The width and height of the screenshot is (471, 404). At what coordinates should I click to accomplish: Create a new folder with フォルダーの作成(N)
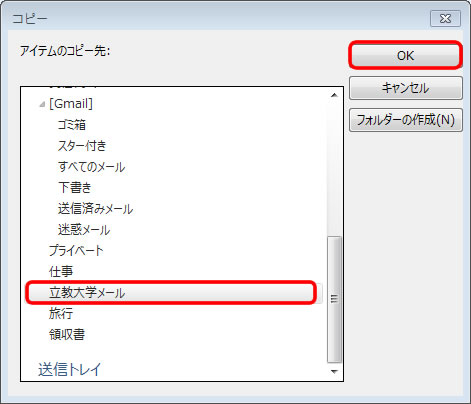click(406, 120)
